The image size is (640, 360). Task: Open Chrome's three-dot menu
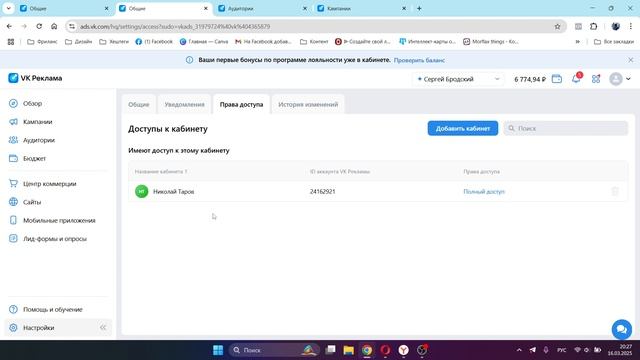coord(631,27)
